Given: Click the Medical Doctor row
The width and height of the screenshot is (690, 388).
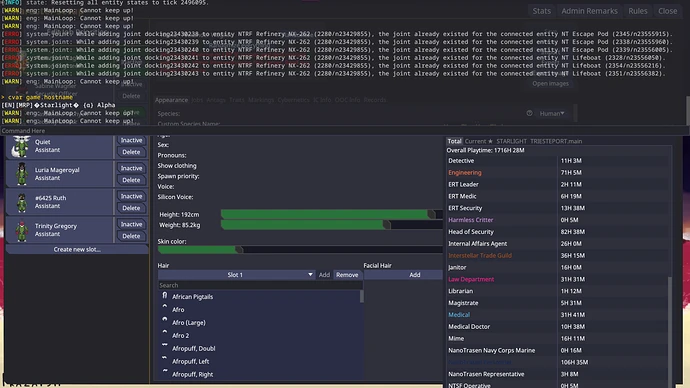Looking at the screenshot, I should [x=557, y=327].
